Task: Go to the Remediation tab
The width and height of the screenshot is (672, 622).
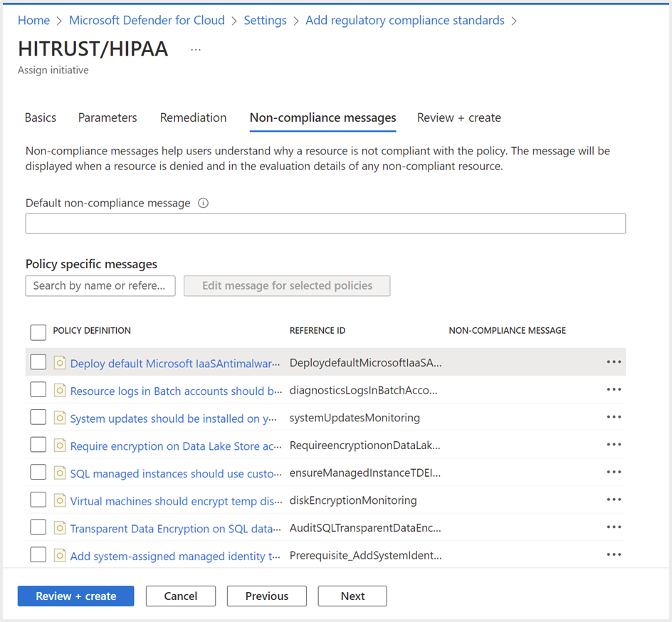Action: point(193,118)
